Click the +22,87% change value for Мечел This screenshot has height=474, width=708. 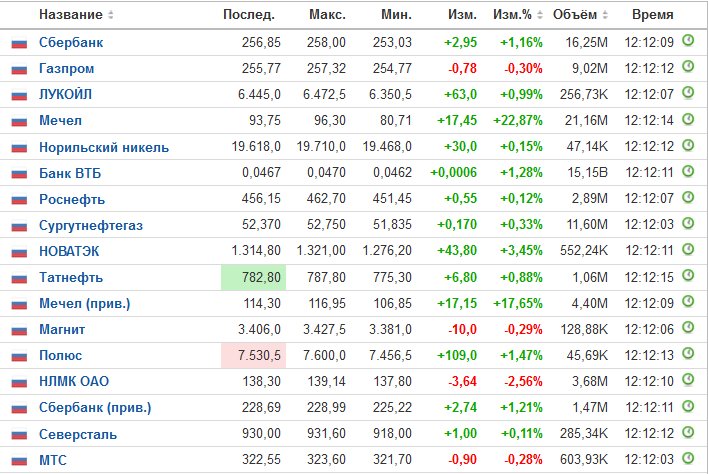point(518,121)
